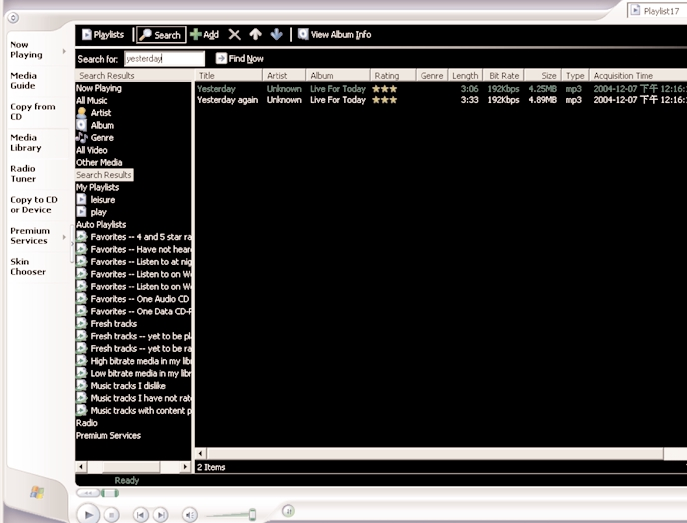
Task: Open Music tracks I dislike playlist
Action: [121, 386]
